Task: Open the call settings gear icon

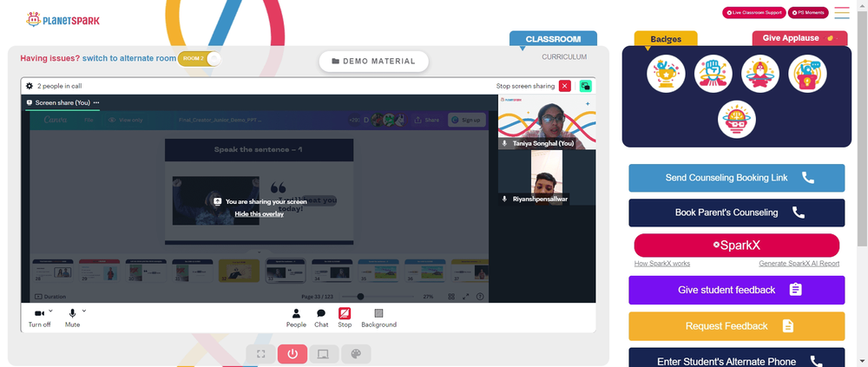Action: tap(30, 86)
